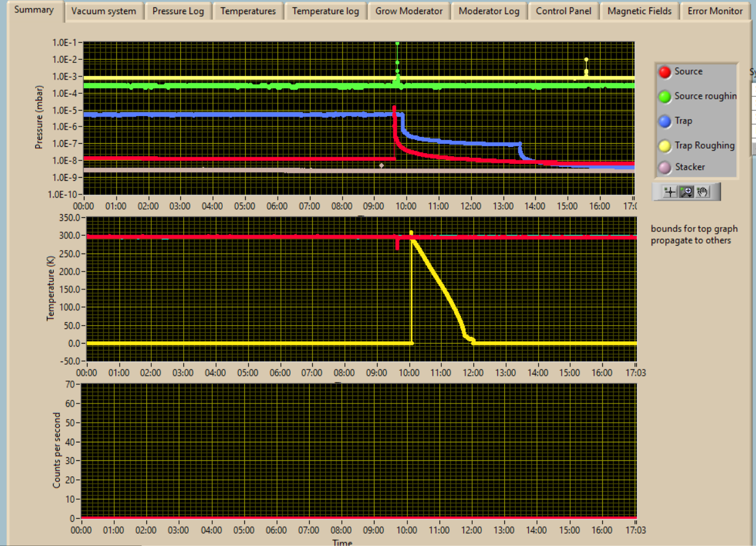Viewport: 756px width, 546px height.
Task: Open the Vacuum system tab
Action: (104, 11)
